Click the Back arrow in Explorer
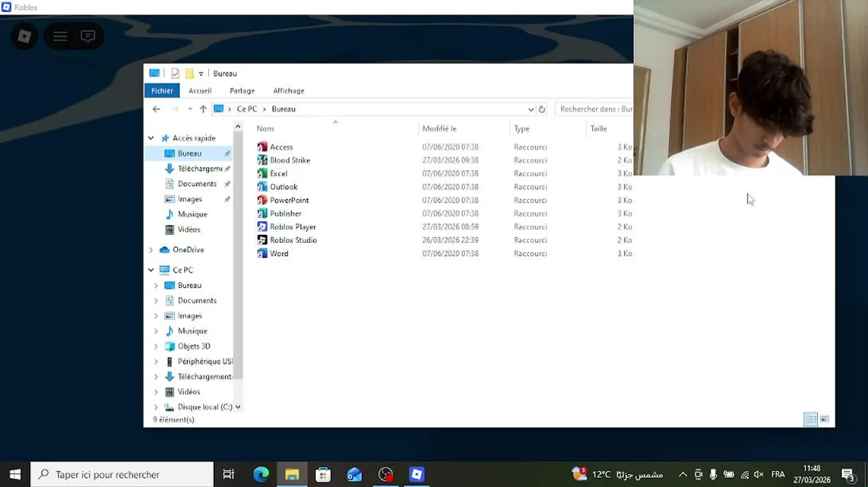 tap(156, 109)
